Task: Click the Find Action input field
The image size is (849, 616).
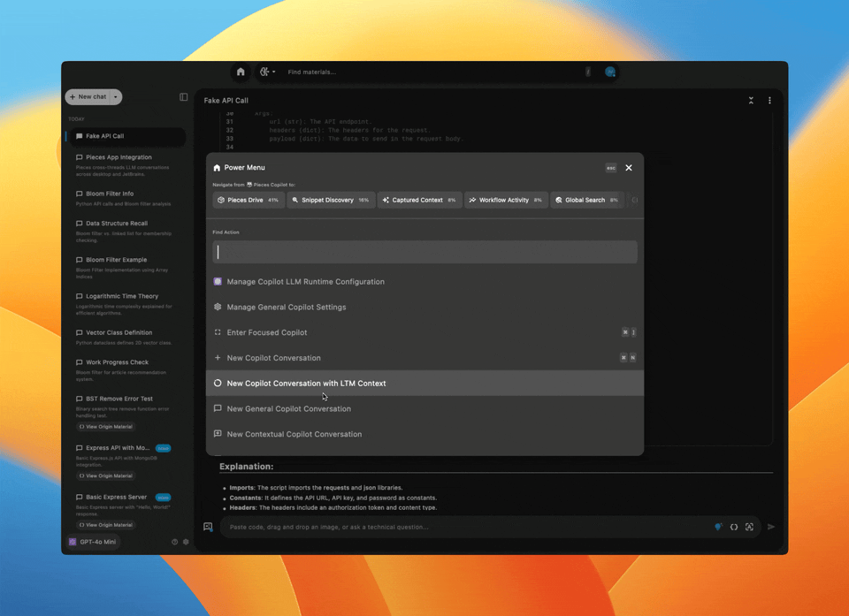Action: pyautogui.click(x=424, y=252)
